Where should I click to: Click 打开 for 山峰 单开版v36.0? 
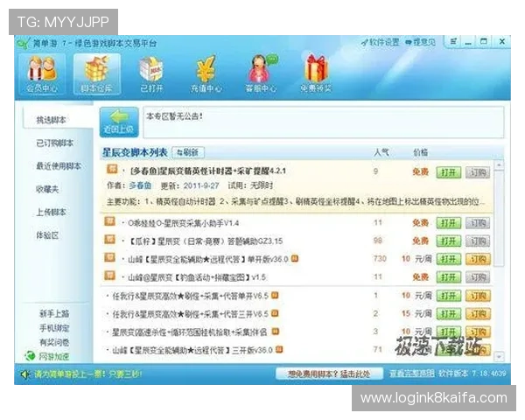click(449, 259)
